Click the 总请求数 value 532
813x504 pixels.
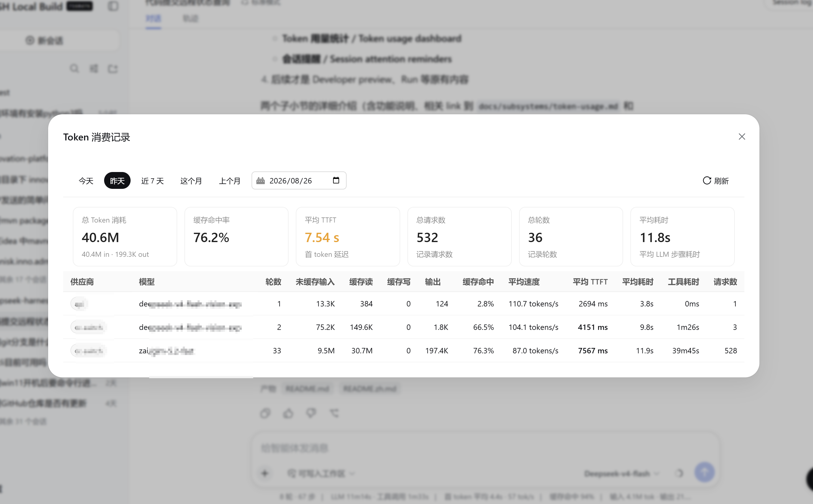pos(427,238)
